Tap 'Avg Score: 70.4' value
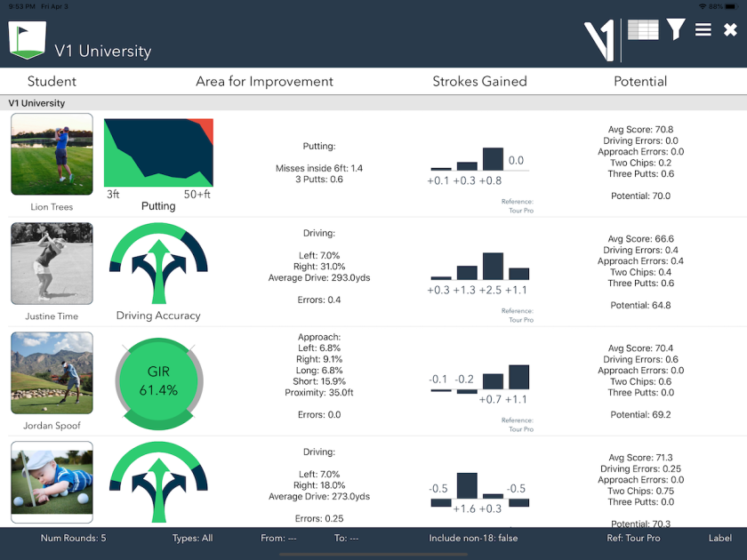Screen dimensions: 747x560 click(641, 348)
